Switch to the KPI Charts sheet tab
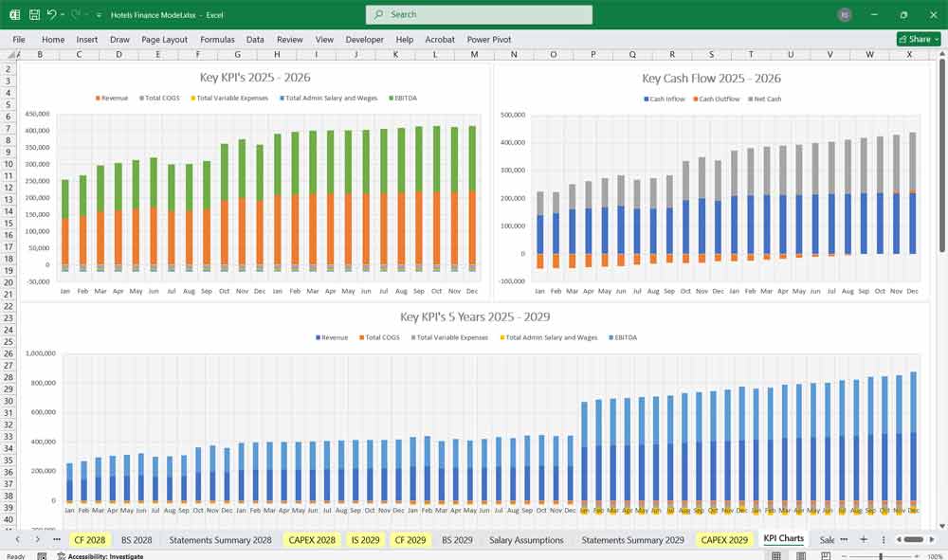The width and height of the screenshot is (948, 560). 783,538
